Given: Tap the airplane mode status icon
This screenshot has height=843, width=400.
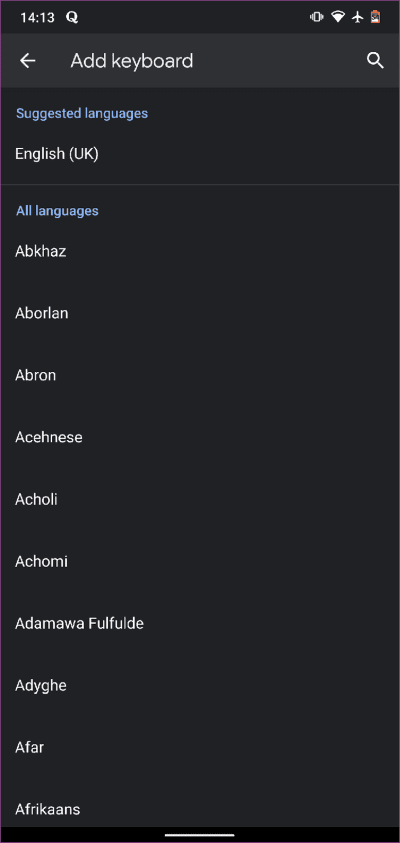Looking at the screenshot, I should 358,17.
